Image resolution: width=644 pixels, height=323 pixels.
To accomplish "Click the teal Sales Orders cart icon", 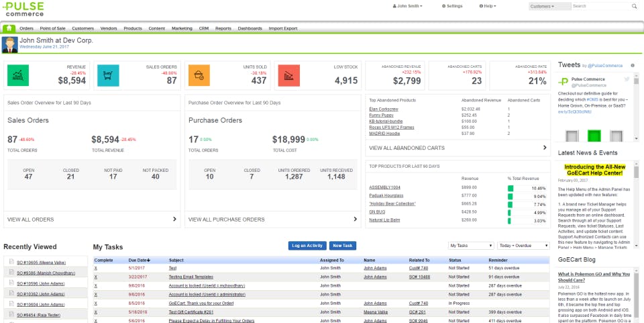I will point(108,76).
